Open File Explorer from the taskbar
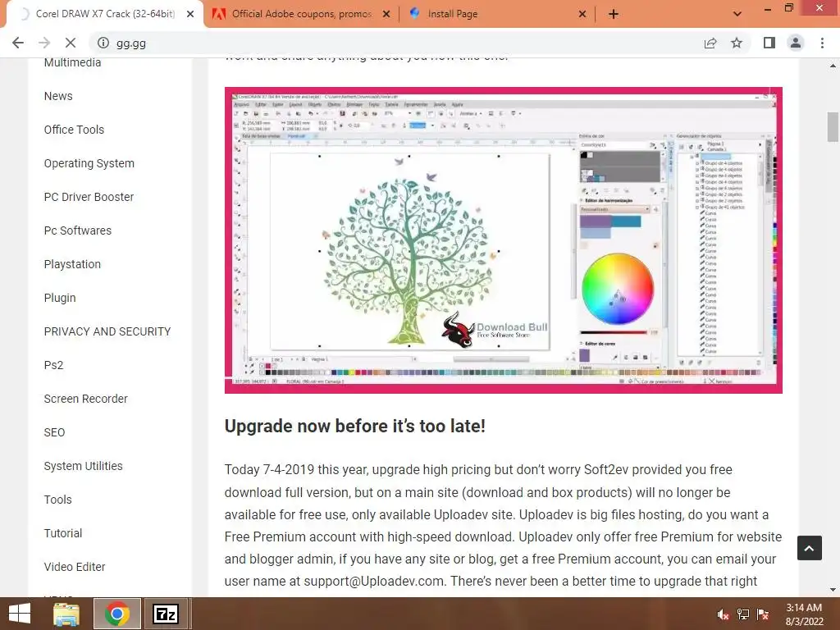This screenshot has width=840, height=630. coord(66,614)
